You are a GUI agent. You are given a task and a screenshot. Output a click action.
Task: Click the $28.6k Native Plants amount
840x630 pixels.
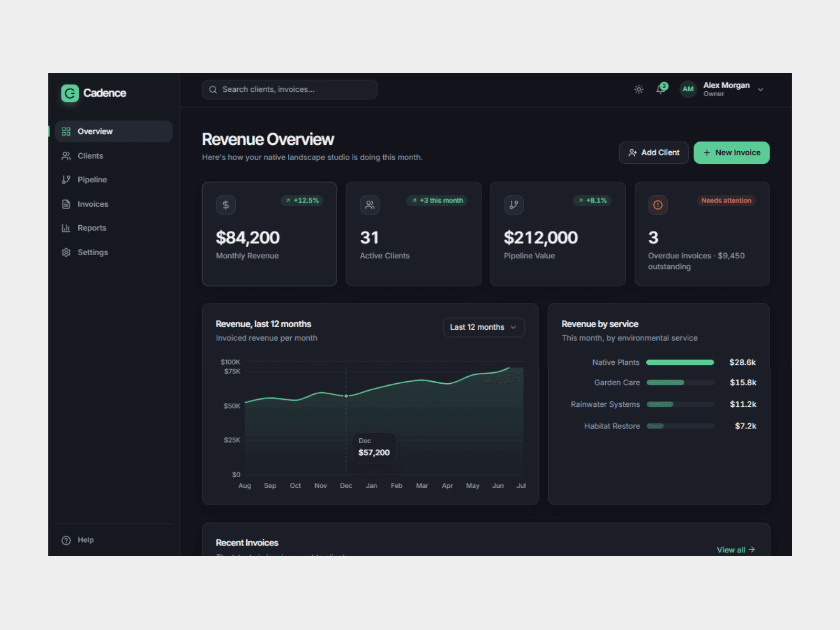click(742, 362)
